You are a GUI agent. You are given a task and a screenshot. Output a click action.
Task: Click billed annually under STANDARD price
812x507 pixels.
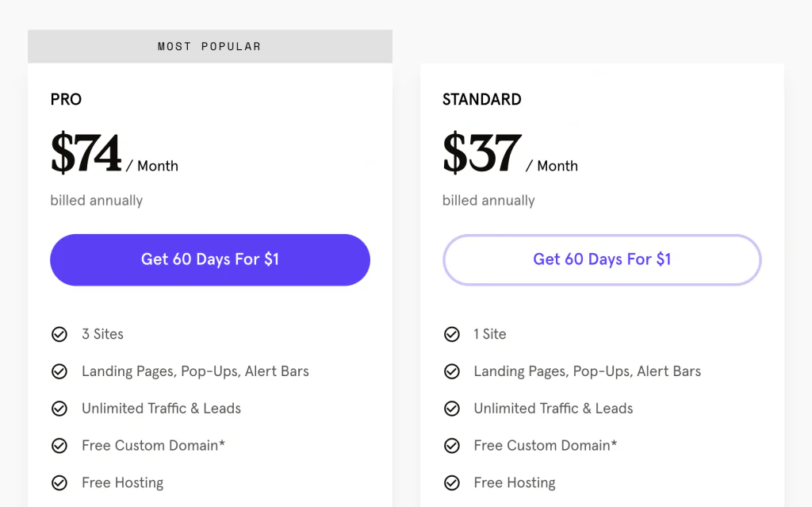coord(488,201)
